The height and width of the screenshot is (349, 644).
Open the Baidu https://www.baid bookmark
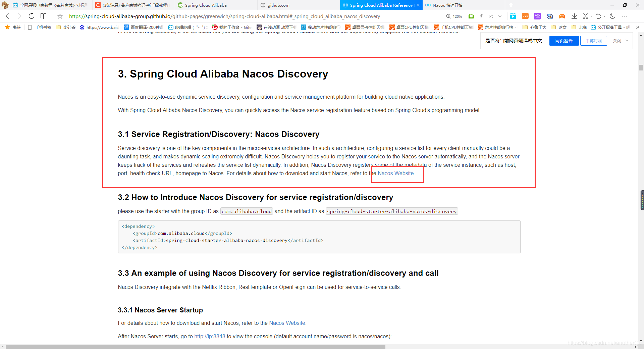(x=100, y=27)
